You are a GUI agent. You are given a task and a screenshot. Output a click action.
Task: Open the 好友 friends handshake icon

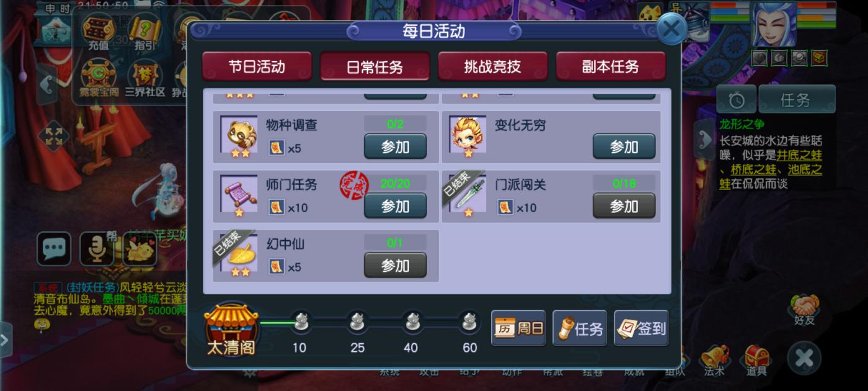pos(804,310)
